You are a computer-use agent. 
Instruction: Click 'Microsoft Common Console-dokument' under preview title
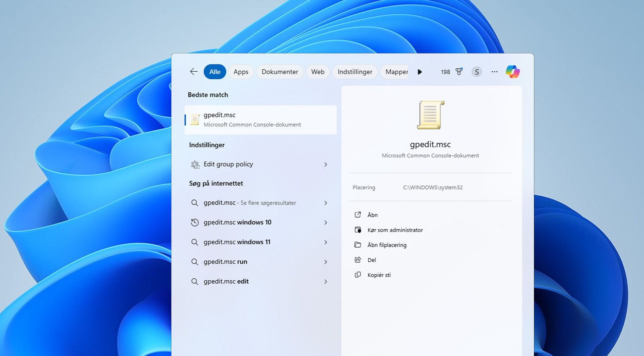point(430,155)
